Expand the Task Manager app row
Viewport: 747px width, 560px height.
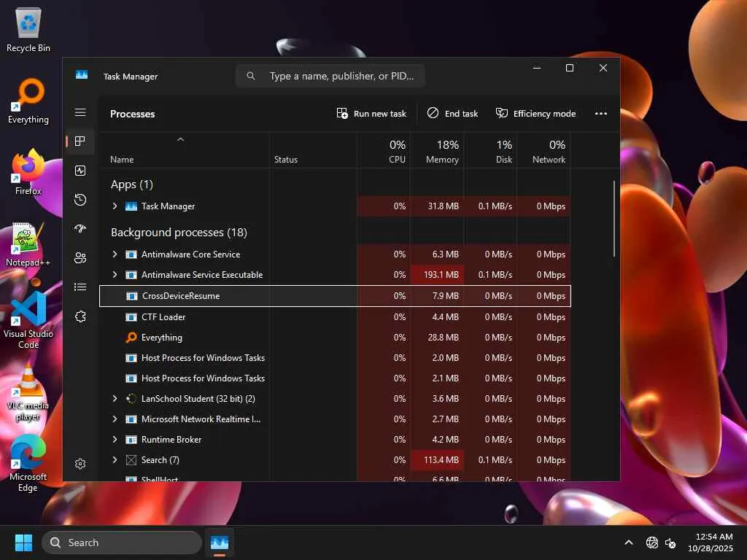point(115,206)
